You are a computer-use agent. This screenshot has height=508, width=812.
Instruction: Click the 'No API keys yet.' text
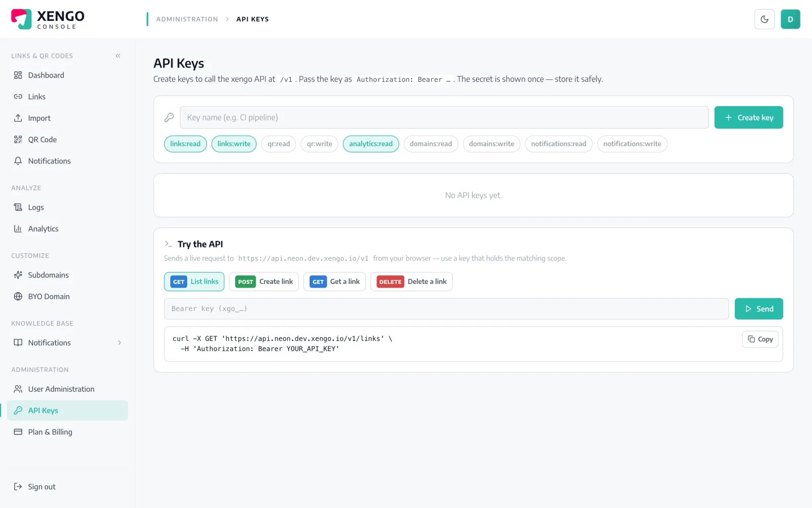(x=473, y=195)
